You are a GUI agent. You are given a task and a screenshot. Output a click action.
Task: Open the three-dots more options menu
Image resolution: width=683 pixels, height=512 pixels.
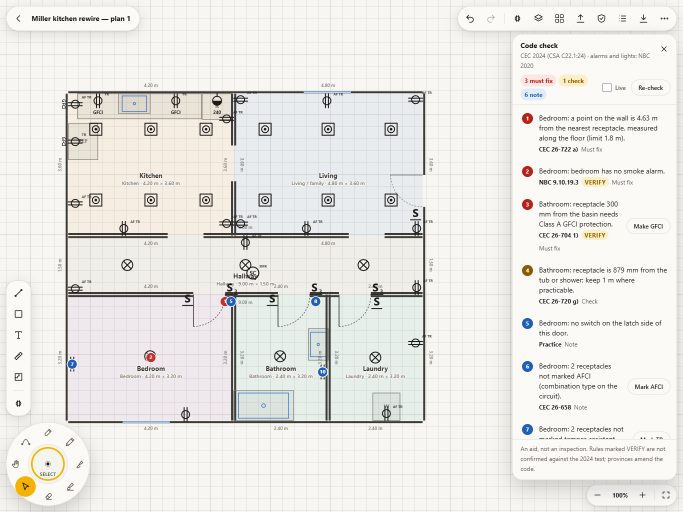click(664, 19)
